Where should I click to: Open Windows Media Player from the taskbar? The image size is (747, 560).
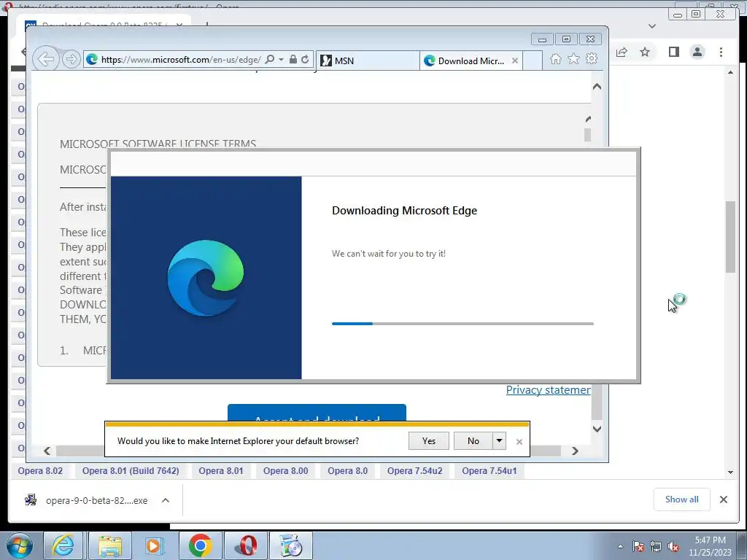pos(154,545)
